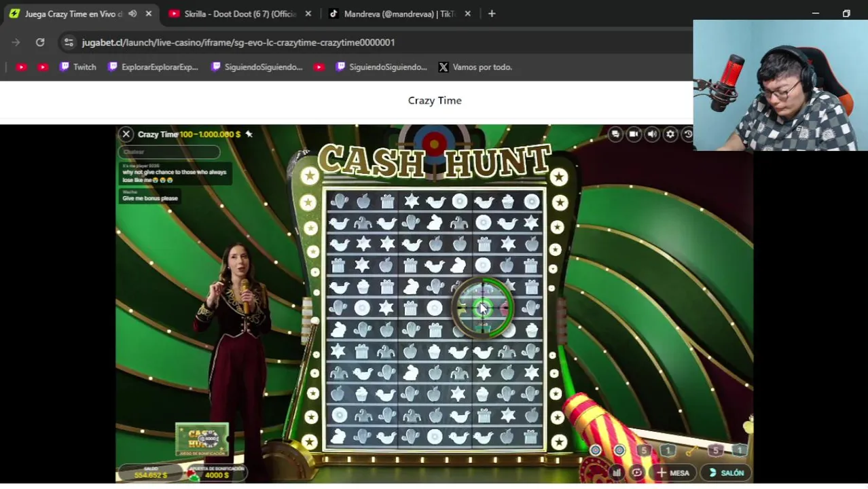868x489 pixels.
Task: Open YouTube bookmark after first SiguiendoSiguiendo
Action: coord(319,67)
